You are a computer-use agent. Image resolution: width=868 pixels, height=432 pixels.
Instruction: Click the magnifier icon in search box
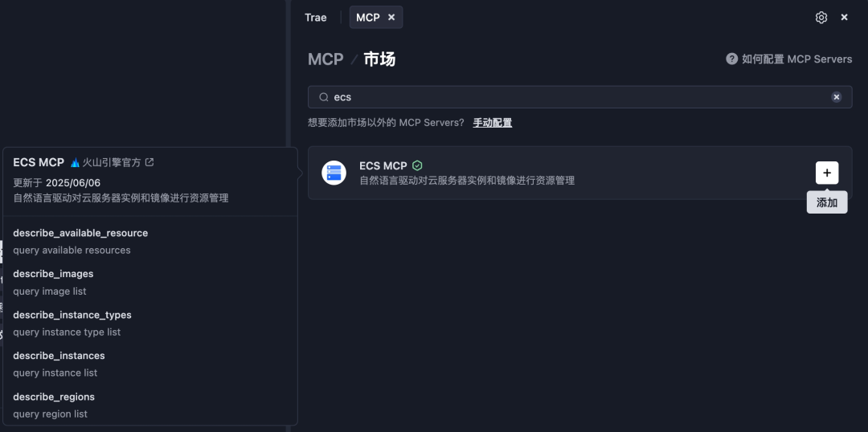click(x=324, y=97)
